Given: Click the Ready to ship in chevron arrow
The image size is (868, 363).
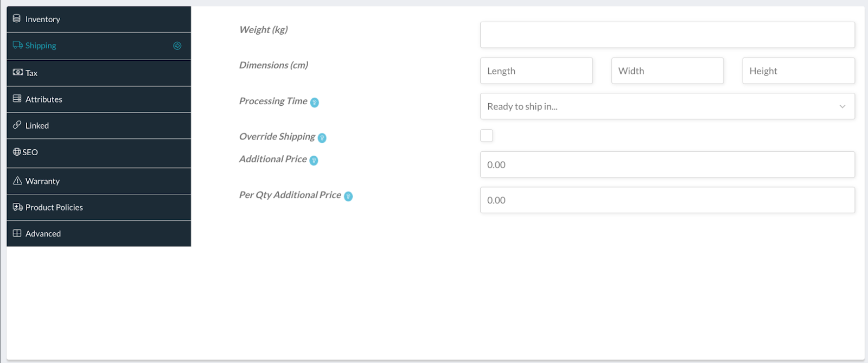Looking at the screenshot, I should click(x=842, y=106).
